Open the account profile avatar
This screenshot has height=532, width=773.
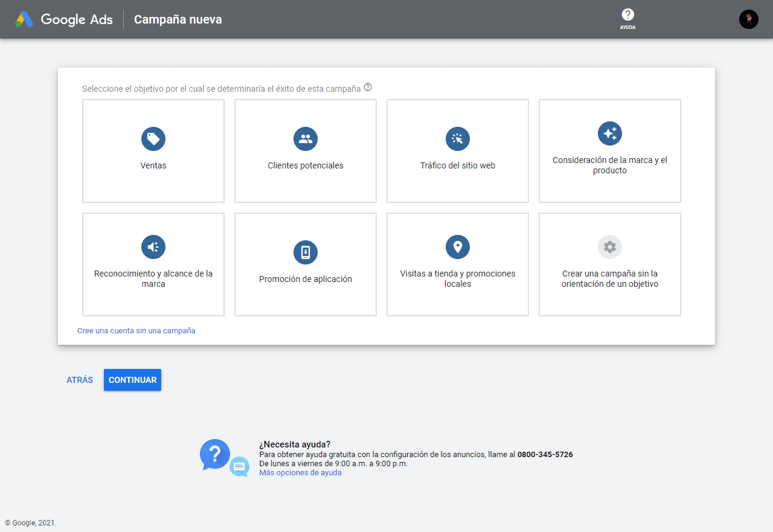coord(748,19)
